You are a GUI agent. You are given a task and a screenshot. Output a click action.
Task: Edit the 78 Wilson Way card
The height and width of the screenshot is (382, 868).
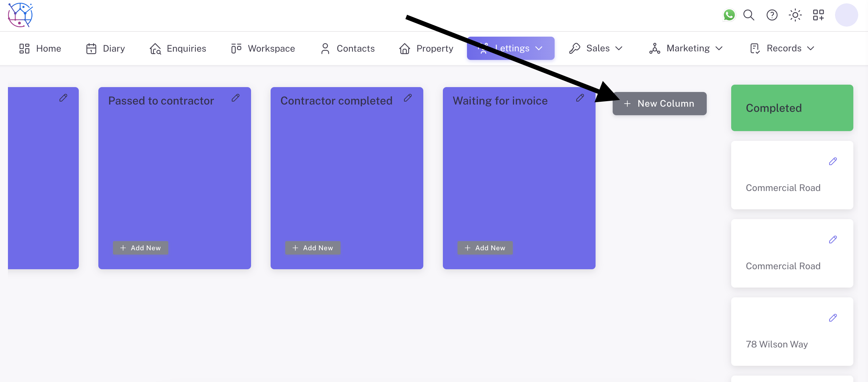[x=833, y=318]
